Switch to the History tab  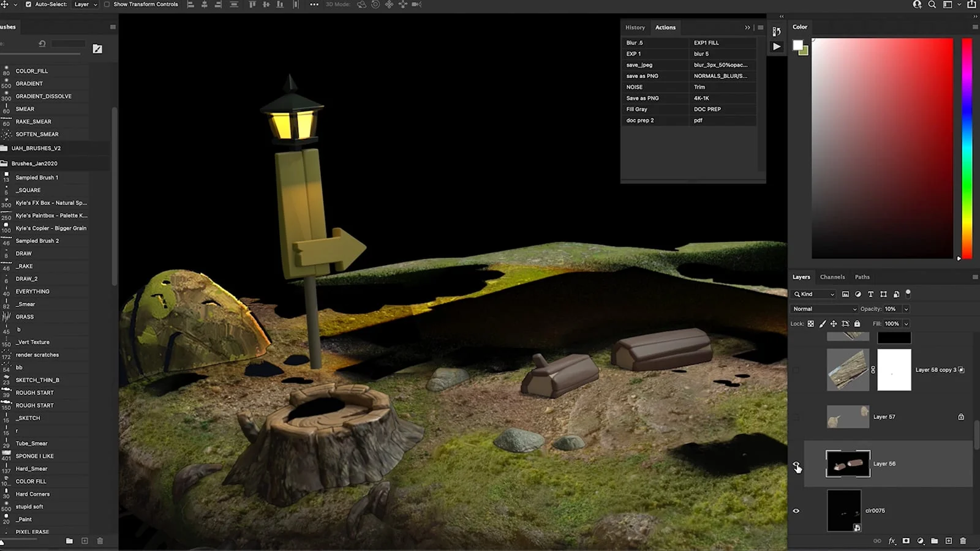tap(635, 28)
